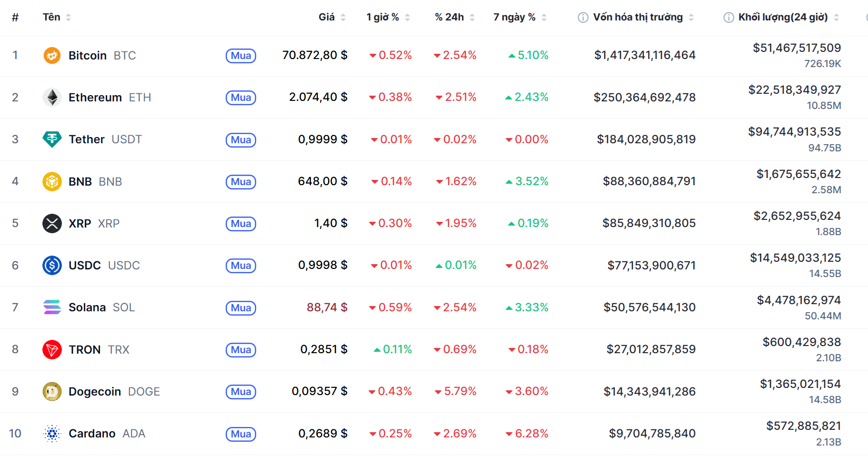The width and height of the screenshot is (868, 456).
Task: Click the XRP coin logo
Action: click(x=52, y=223)
